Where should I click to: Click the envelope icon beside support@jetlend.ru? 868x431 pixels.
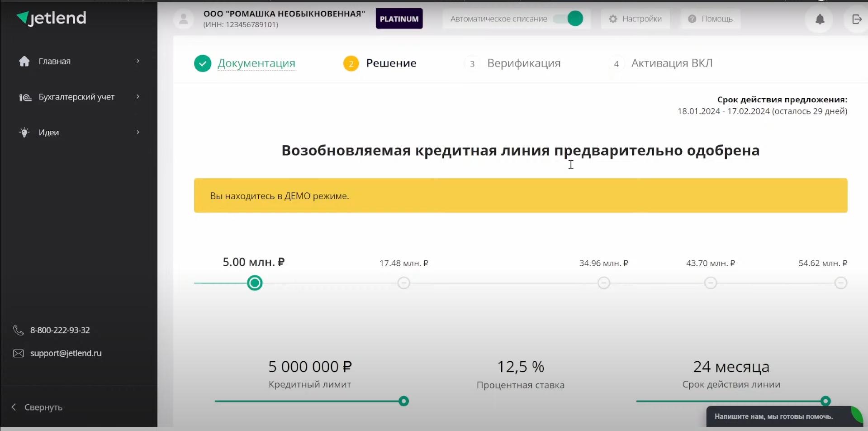[x=19, y=354]
